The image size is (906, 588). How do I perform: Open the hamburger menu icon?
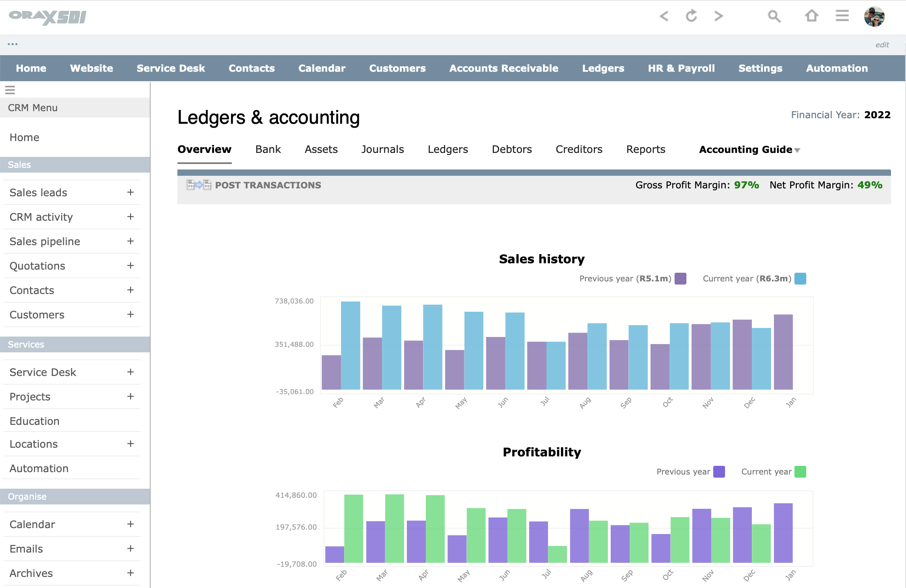point(842,15)
